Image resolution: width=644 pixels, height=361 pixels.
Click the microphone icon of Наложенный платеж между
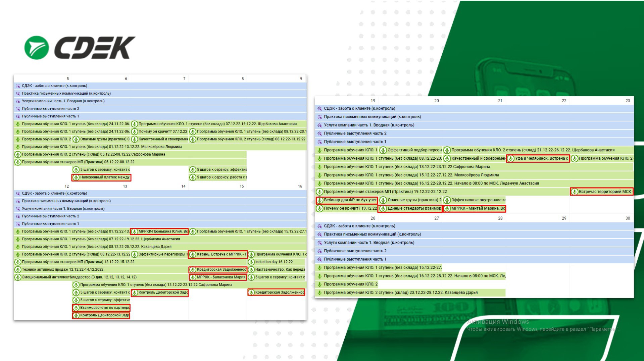pyautogui.click(x=76, y=177)
